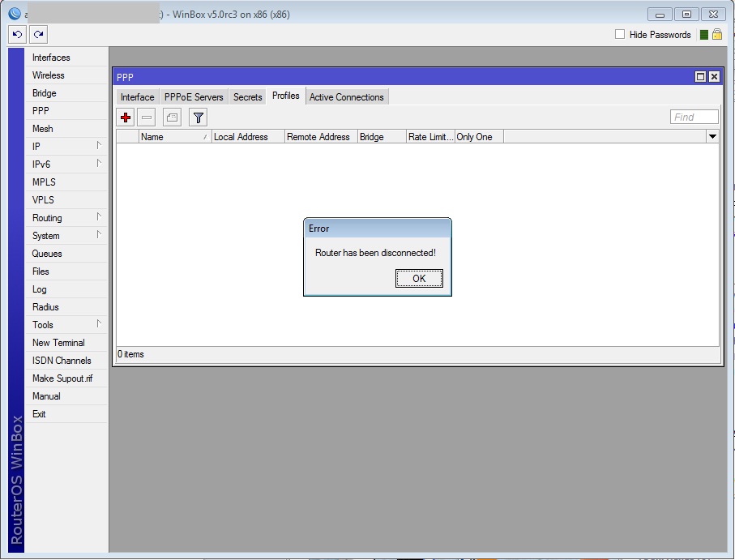
Task: Sort by the Name column header
Action: [175, 137]
